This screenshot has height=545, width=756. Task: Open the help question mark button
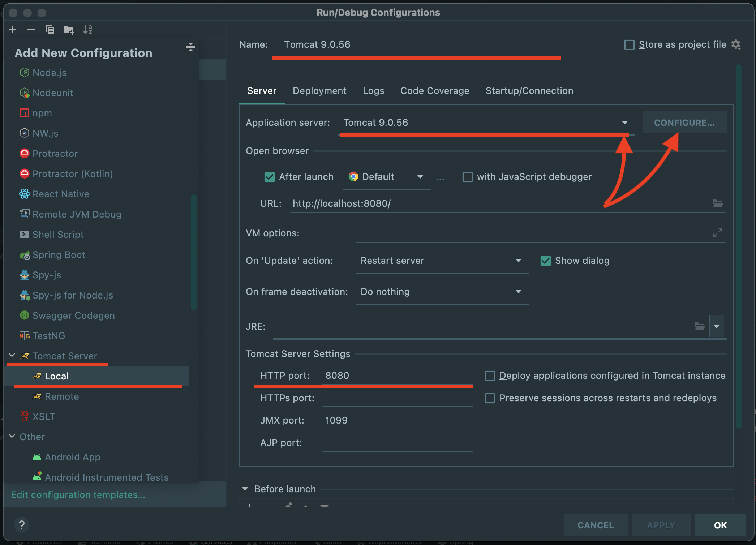pyautogui.click(x=22, y=525)
